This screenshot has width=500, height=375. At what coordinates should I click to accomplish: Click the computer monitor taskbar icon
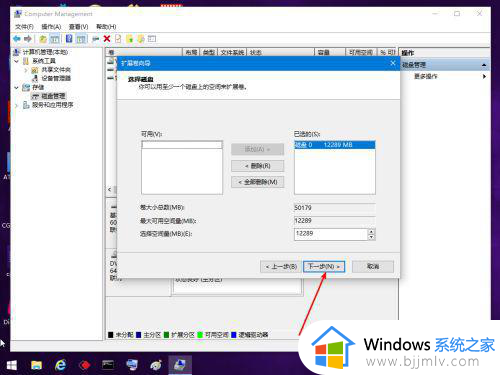tap(132, 365)
